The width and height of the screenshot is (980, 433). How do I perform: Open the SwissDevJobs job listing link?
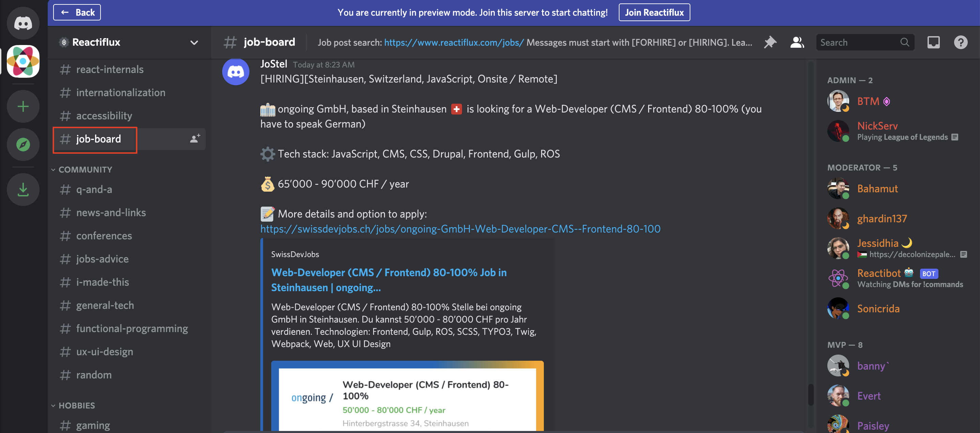click(x=461, y=228)
